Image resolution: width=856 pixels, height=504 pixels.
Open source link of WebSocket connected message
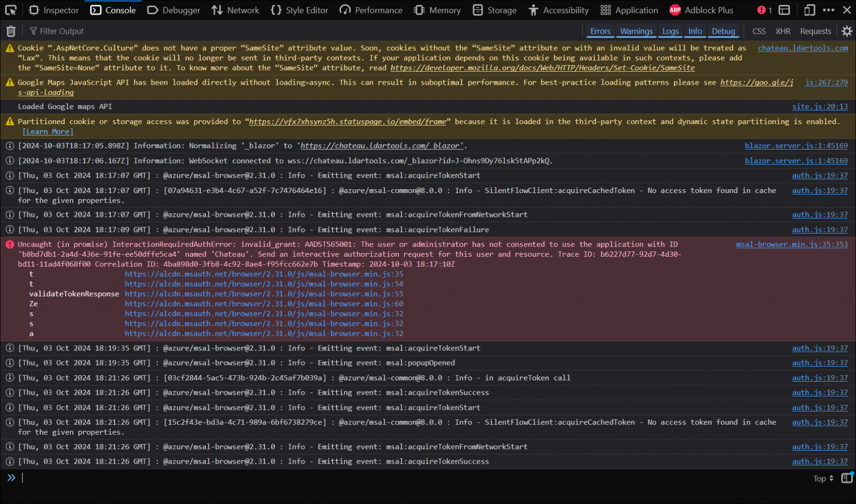(x=796, y=161)
